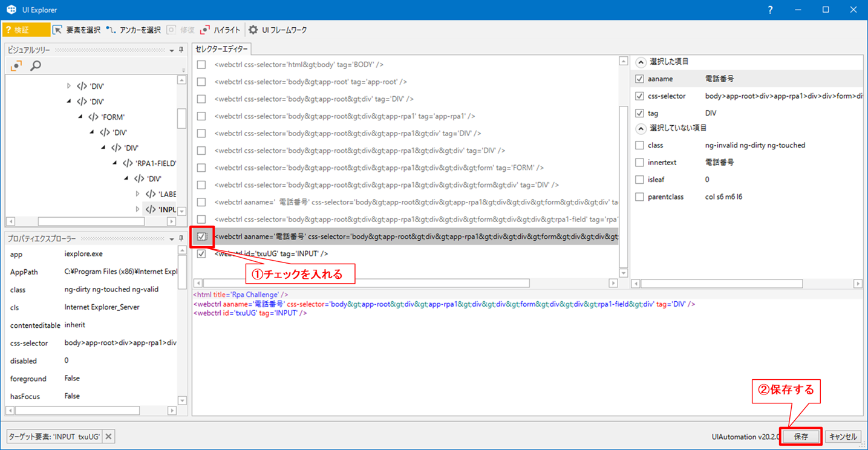Click the help question mark in title bar
The width and height of the screenshot is (868, 450).
[x=770, y=10]
